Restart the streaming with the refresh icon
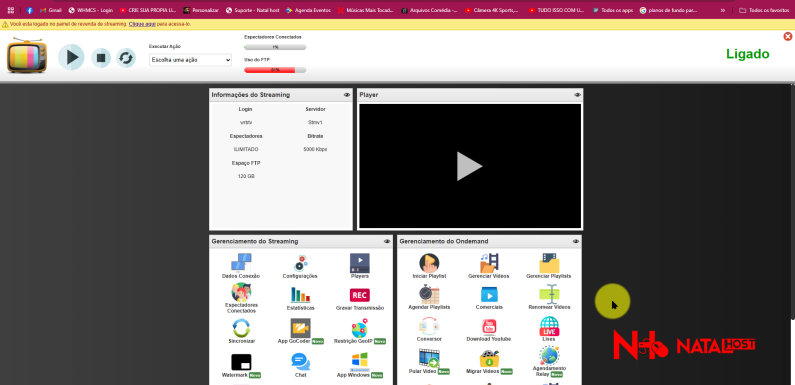This screenshot has height=385, width=795. (x=126, y=58)
